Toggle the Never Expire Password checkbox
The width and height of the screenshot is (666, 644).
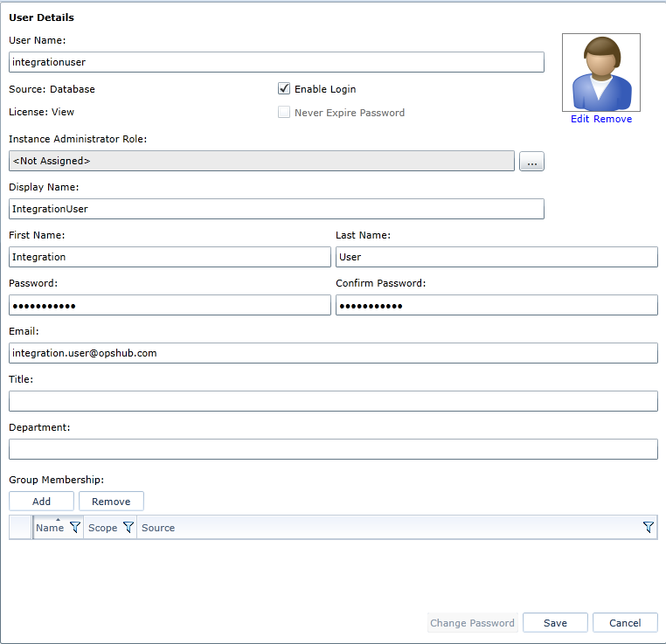pos(284,113)
